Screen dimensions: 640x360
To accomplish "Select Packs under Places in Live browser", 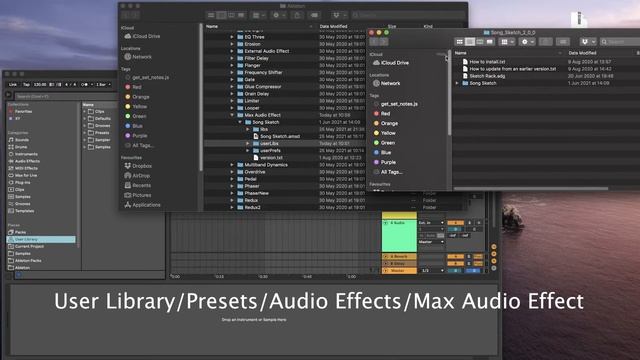I will [17, 232].
